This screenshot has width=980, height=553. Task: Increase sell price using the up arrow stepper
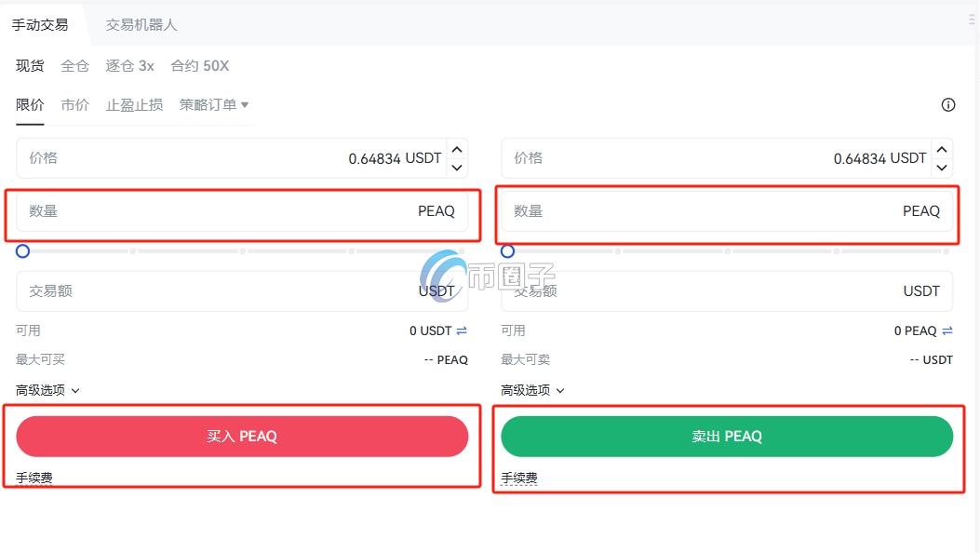[942, 149]
